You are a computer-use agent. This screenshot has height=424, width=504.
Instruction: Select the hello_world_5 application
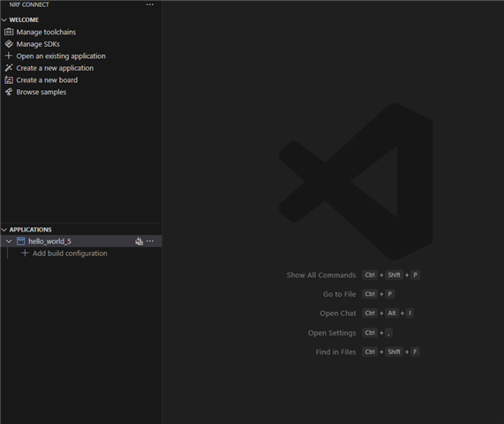point(49,241)
